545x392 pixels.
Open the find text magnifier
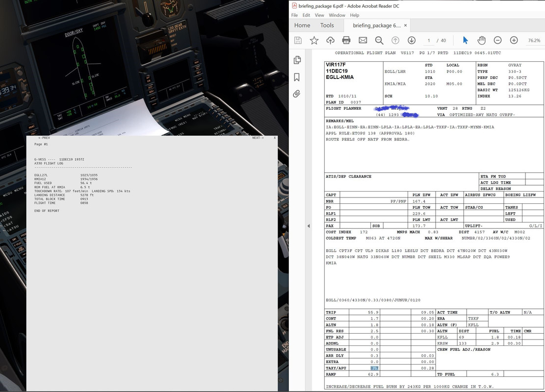pos(379,40)
